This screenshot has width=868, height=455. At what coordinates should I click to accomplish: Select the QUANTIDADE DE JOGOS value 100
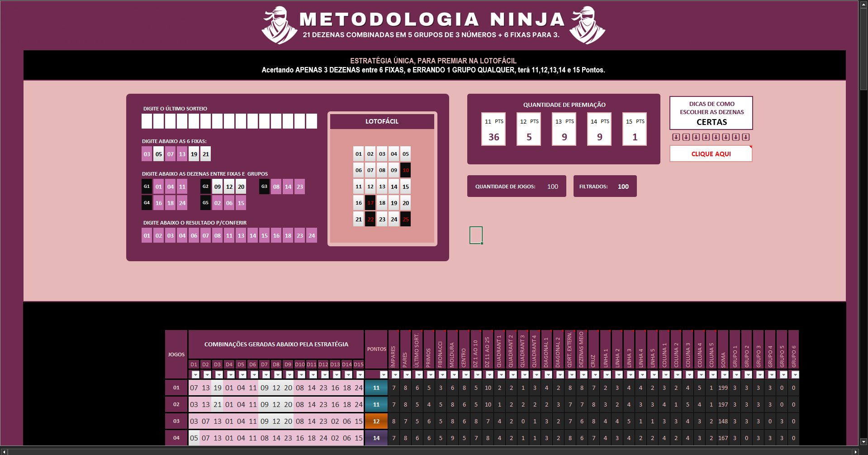(553, 187)
